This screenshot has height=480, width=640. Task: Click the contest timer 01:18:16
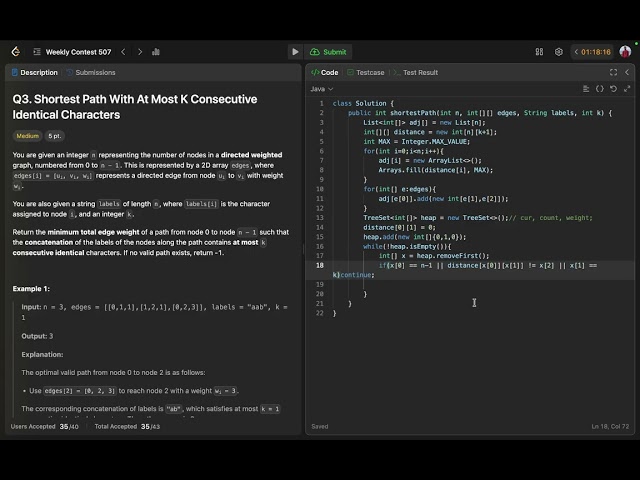pos(592,52)
